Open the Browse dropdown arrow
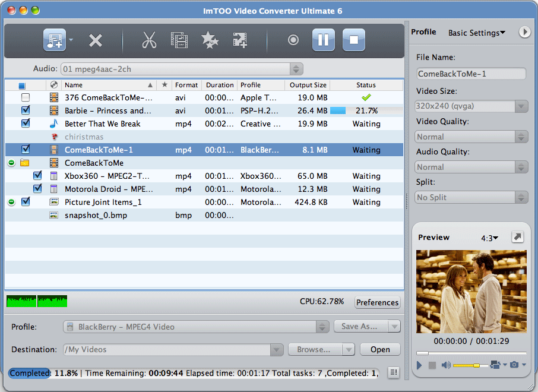The width and height of the screenshot is (538, 392). pyautogui.click(x=348, y=349)
